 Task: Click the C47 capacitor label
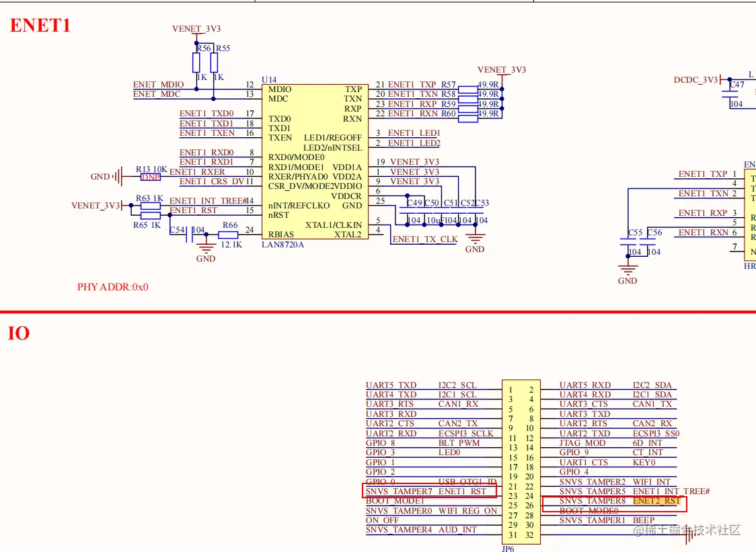pos(736,84)
